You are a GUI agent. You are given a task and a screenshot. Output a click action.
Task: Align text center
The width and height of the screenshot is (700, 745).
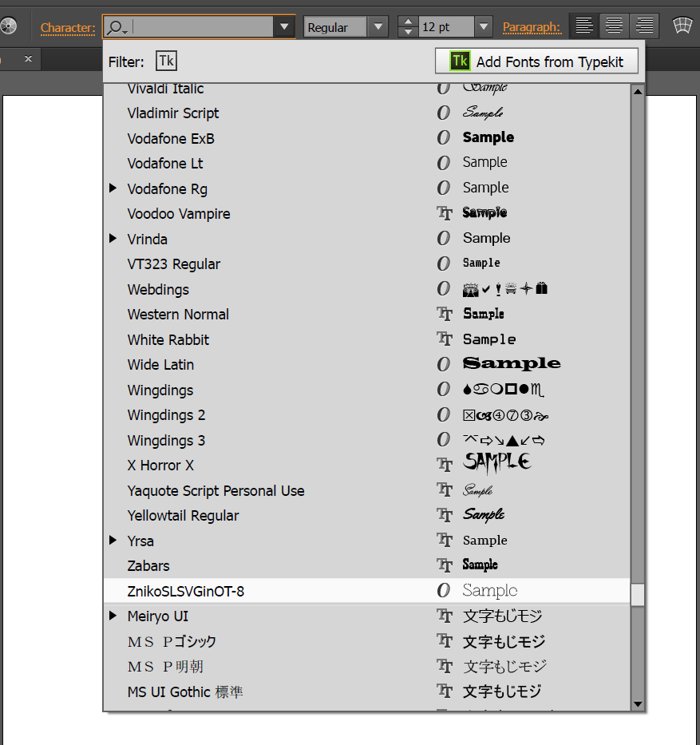click(x=614, y=26)
